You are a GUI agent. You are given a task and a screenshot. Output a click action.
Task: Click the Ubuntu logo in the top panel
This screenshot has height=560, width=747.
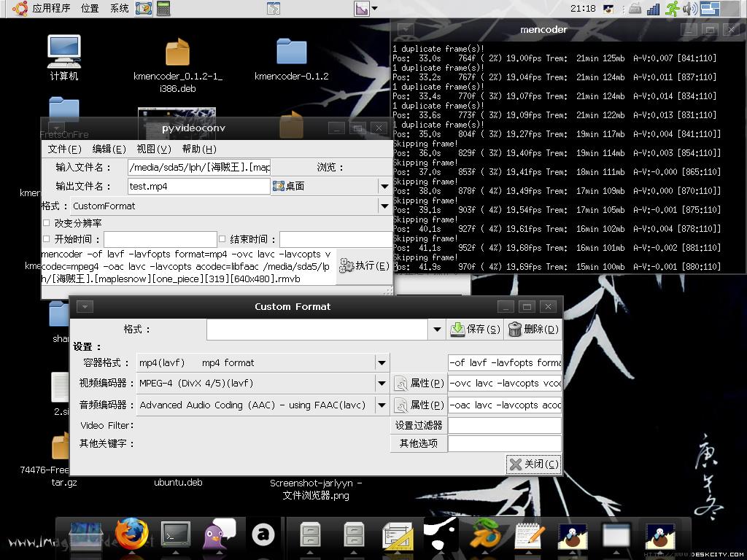click(x=20, y=8)
